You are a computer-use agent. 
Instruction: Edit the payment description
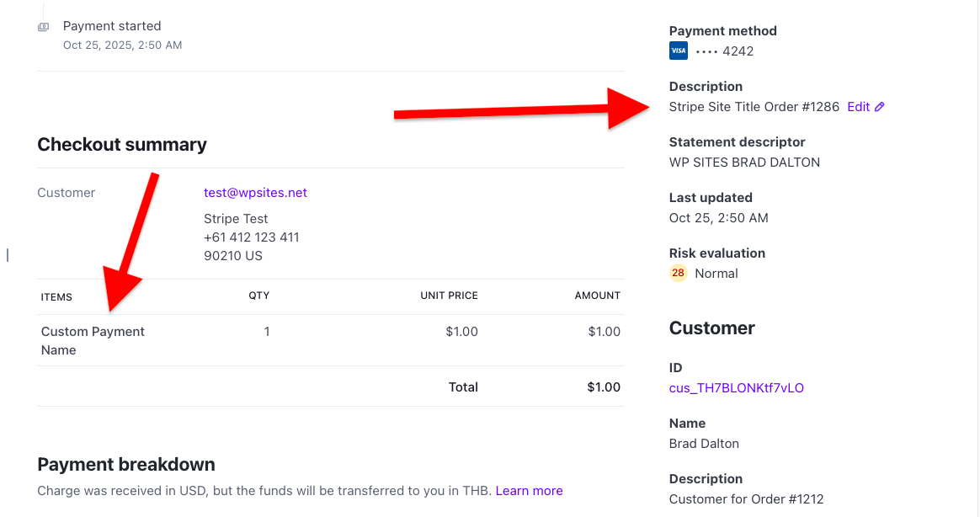[x=859, y=107]
